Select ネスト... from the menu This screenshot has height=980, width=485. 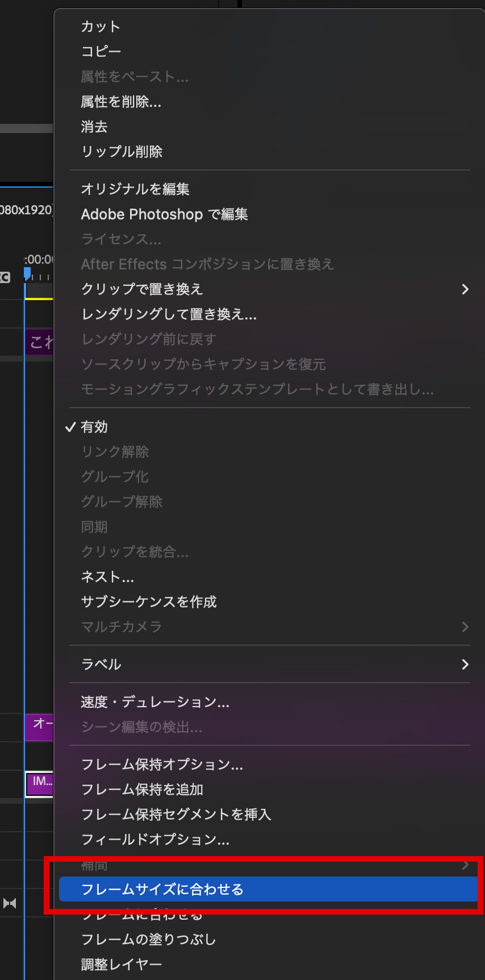tap(107, 577)
